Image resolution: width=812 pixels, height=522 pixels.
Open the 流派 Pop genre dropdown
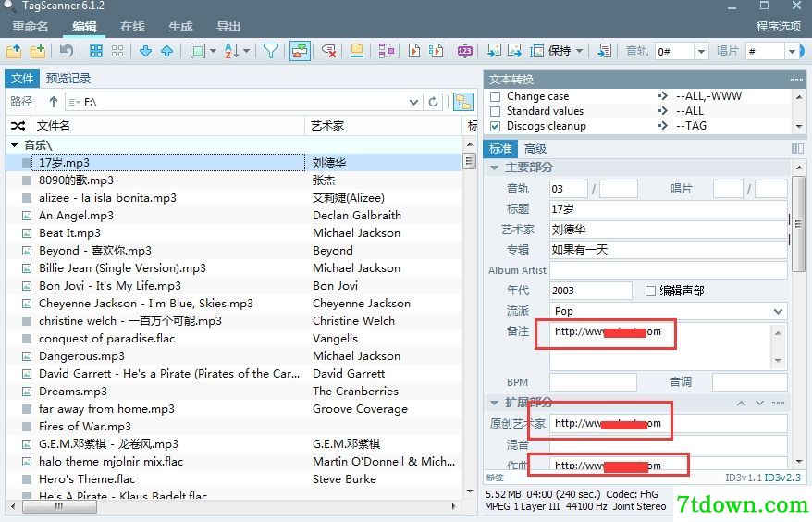(x=778, y=311)
